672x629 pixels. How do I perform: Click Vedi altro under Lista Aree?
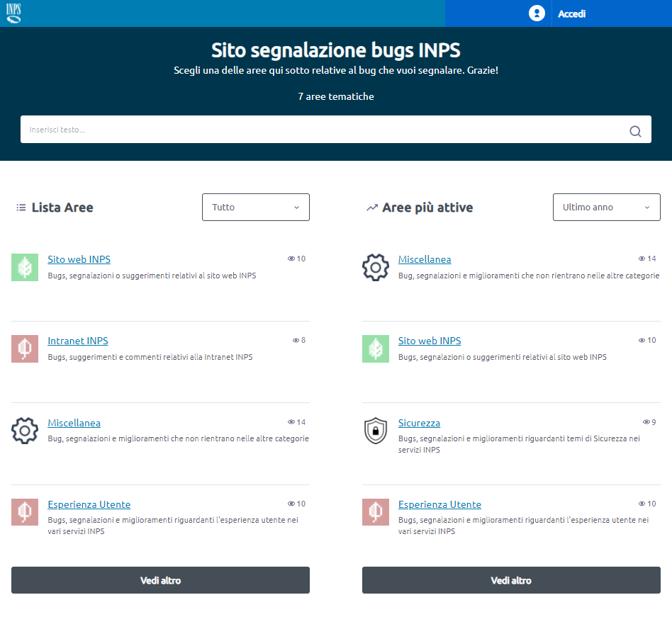pos(160,580)
